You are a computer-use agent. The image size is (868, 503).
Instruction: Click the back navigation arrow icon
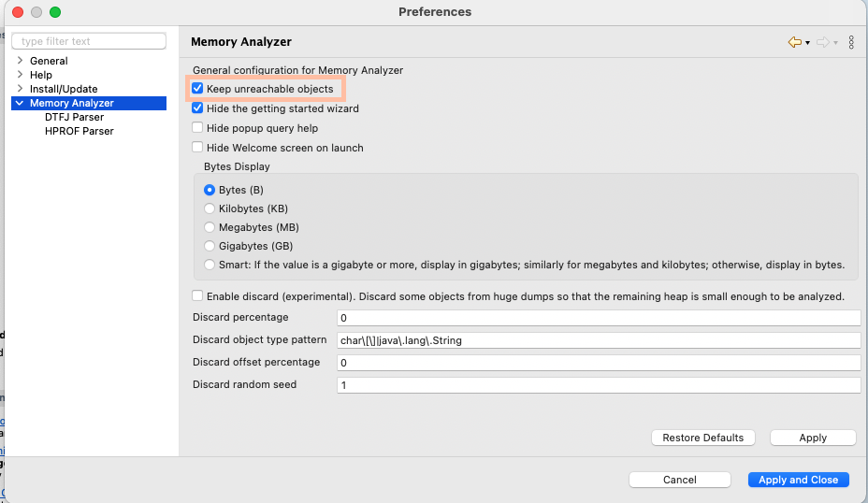[x=794, y=42]
